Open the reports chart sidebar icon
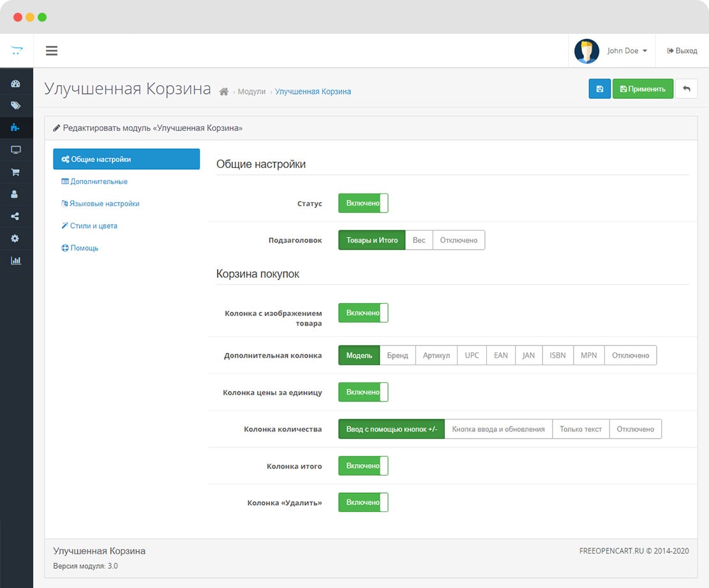Image resolution: width=709 pixels, height=588 pixels. click(16, 260)
